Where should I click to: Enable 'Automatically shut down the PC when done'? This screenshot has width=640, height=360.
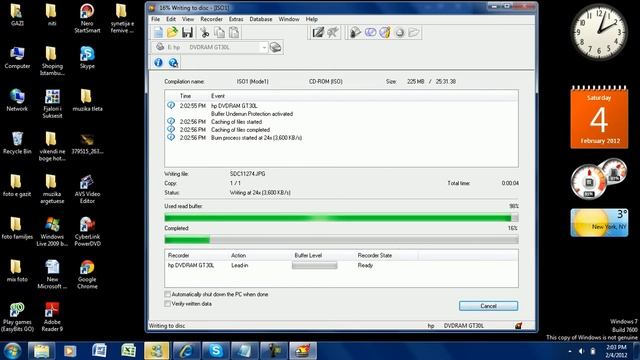pos(167,294)
